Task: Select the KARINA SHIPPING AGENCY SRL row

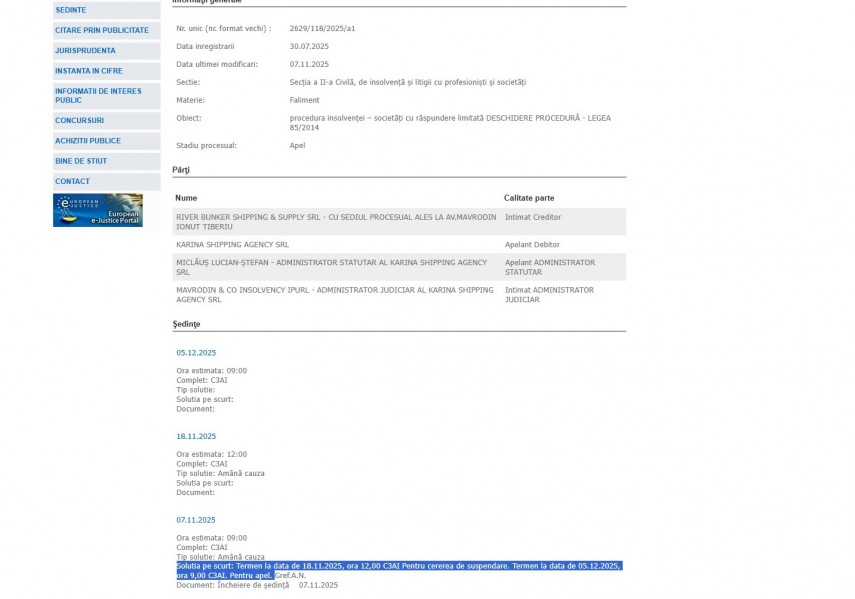Action: tap(233, 244)
